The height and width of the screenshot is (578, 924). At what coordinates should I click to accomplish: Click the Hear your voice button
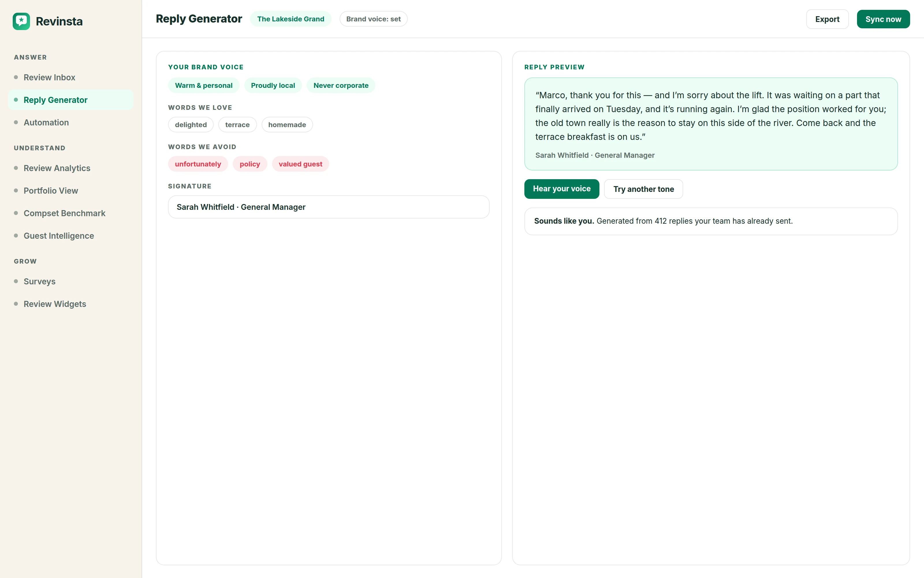coord(561,189)
